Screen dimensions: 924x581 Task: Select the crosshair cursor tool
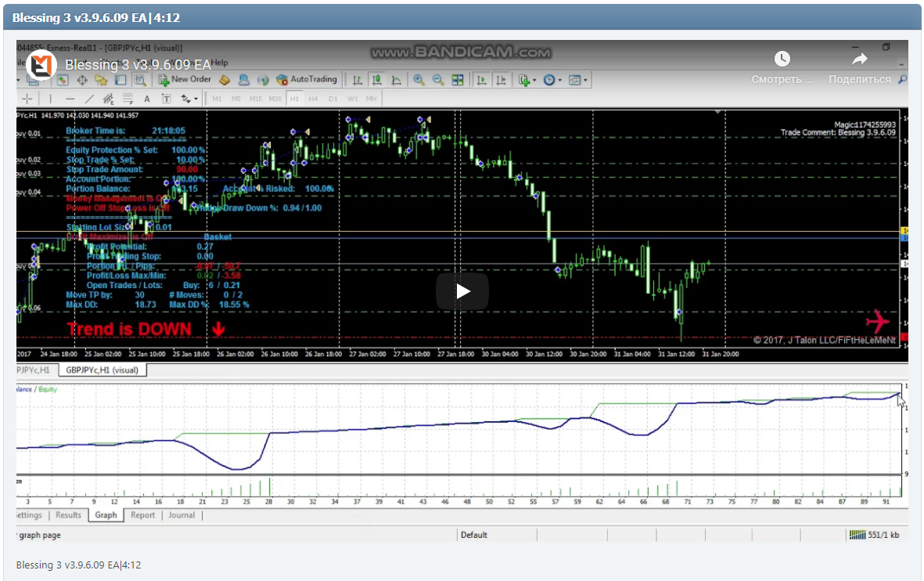(28, 99)
